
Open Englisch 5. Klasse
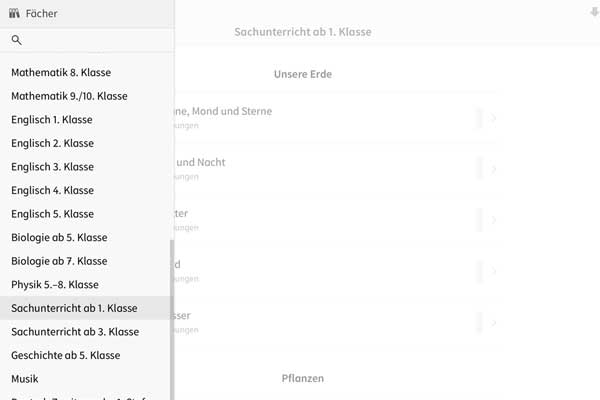[52, 214]
